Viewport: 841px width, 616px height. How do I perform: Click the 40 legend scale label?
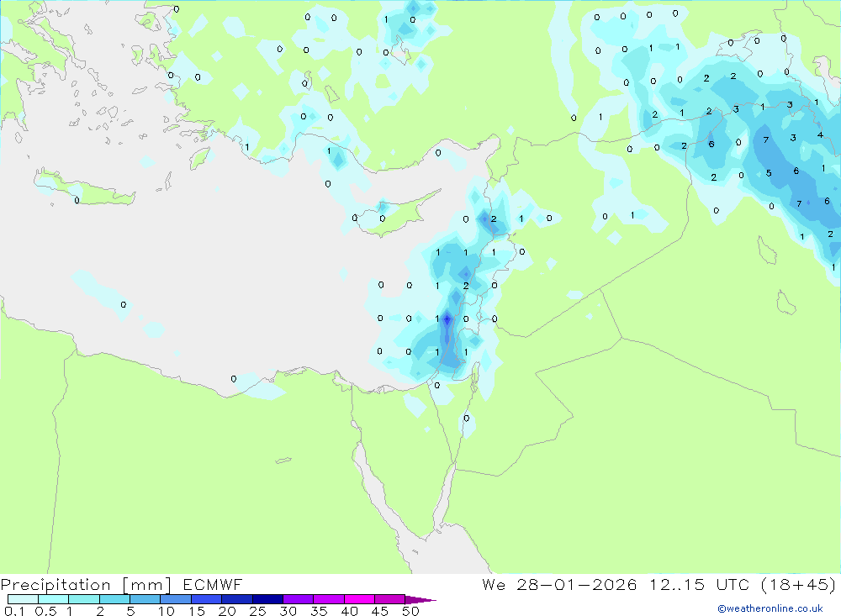pos(349,611)
